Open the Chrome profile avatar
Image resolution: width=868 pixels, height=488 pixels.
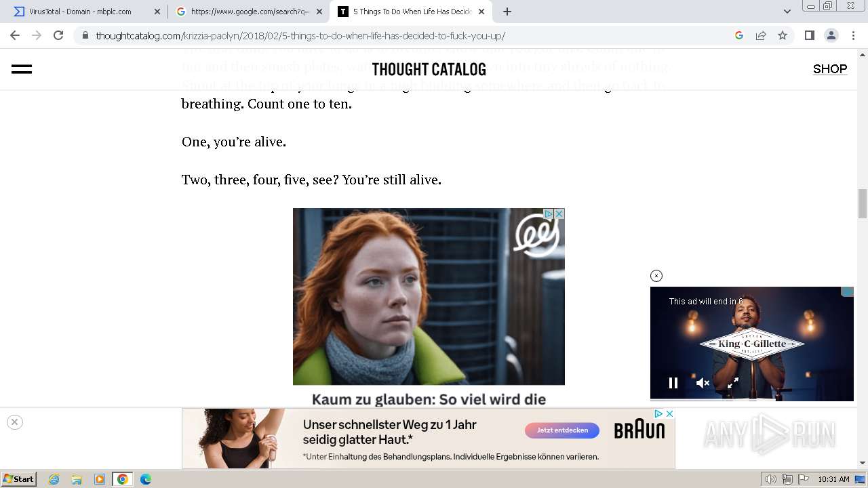(x=831, y=35)
